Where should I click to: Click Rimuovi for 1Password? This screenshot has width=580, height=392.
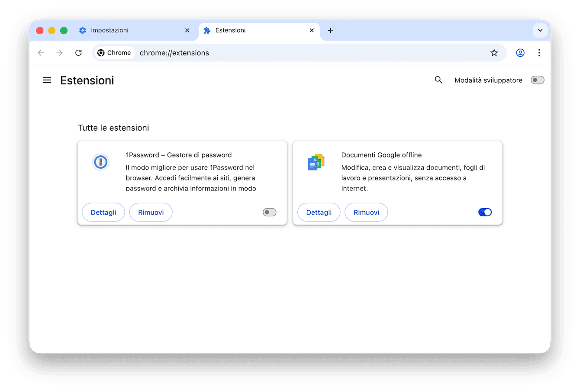pos(151,212)
